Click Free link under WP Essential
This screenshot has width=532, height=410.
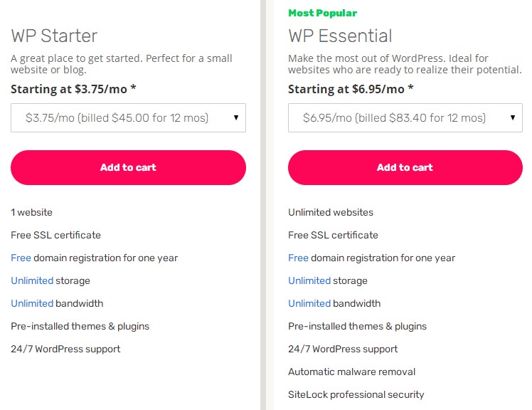(298, 258)
